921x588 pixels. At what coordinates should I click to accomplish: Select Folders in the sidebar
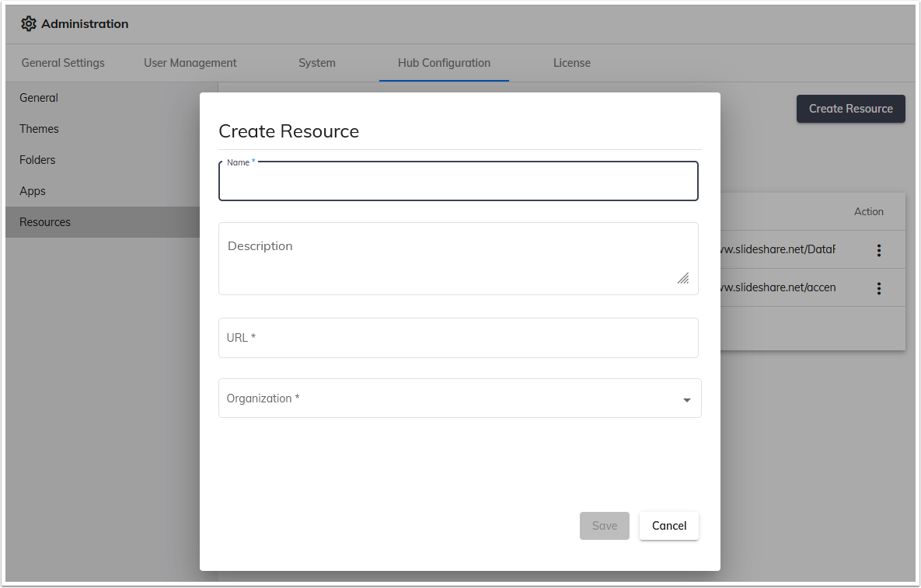pos(37,160)
